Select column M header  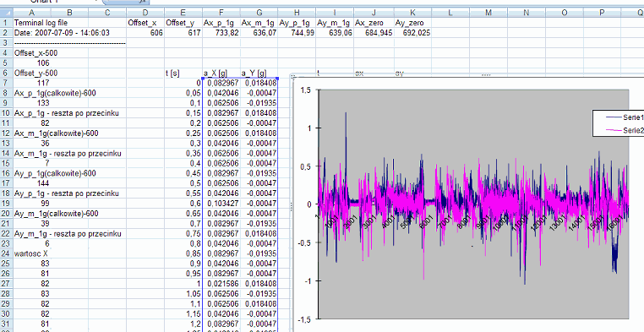pos(488,13)
